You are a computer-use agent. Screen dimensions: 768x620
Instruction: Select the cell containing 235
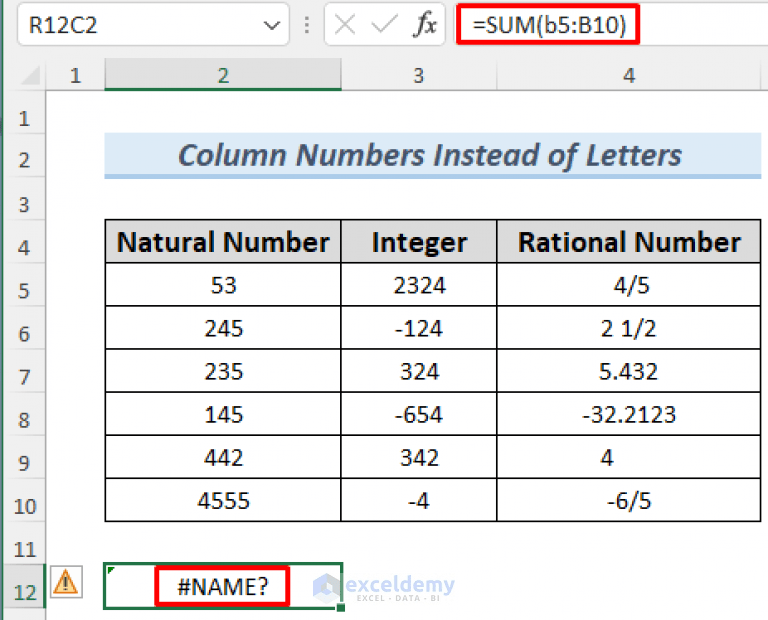point(223,371)
